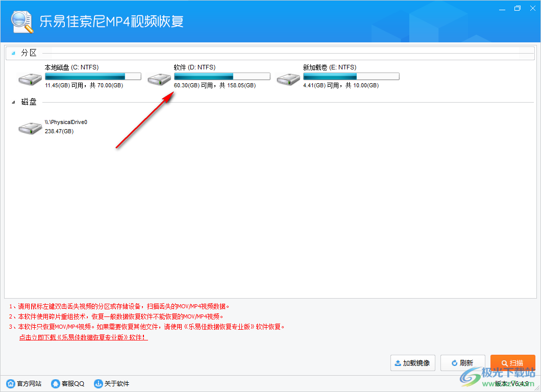Start scanning with the 扫描 button
The image size is (541, 392).
coord(513,363)
